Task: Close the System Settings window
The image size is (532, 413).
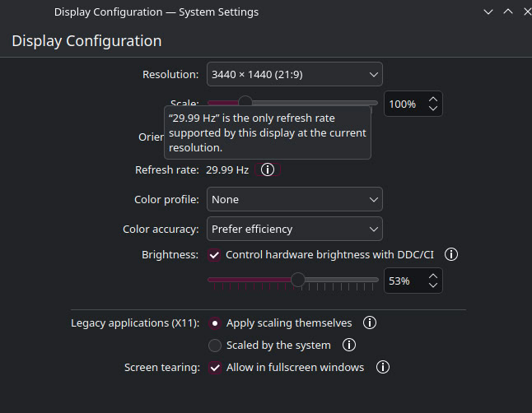Action: 527,12
